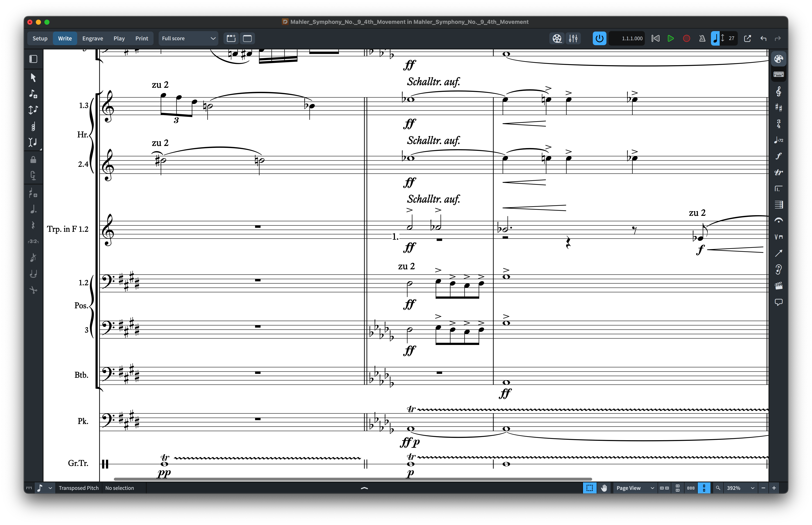
Task: Open the 392% zoom dropdown
Action: point(740,488)
